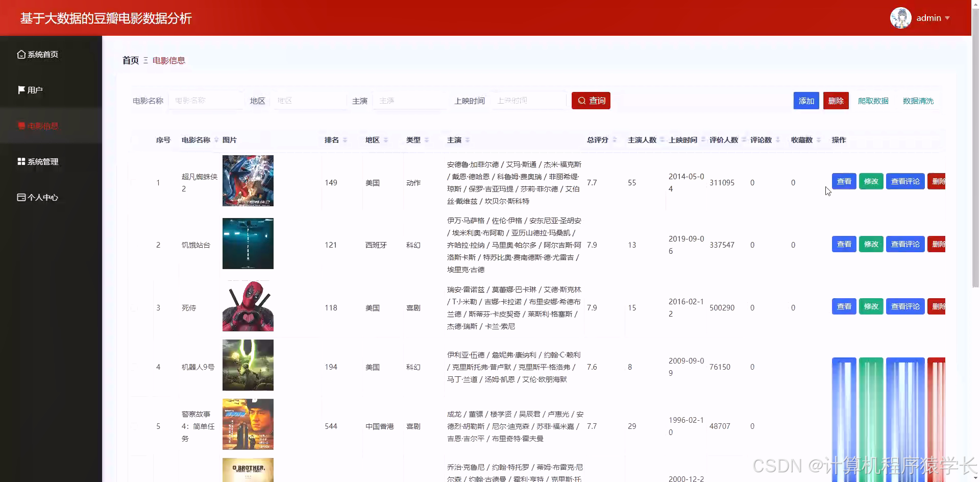
Task: Click the magnifier icon on 查询 button
Action: coord(581,101)
